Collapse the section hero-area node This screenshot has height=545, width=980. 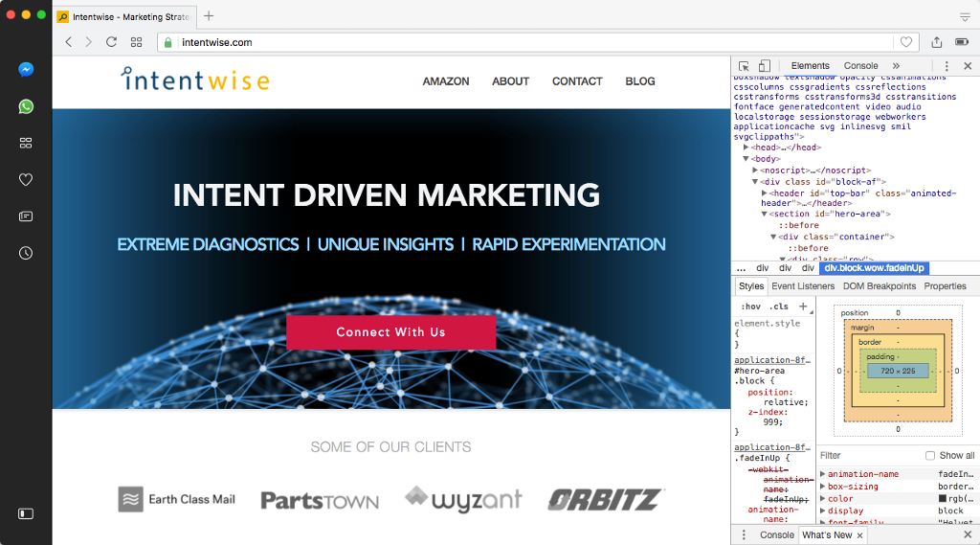tap(765, 214)
